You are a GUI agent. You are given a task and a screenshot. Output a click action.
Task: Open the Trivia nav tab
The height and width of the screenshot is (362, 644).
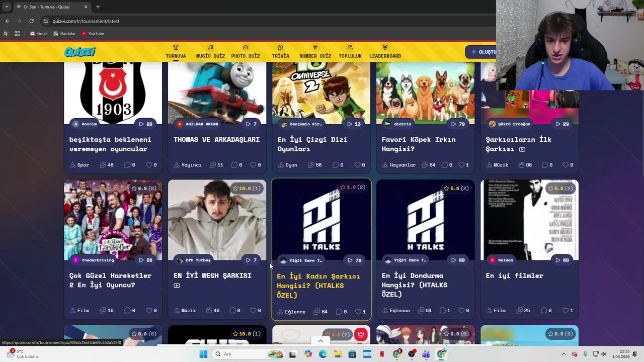[x=280, y=52]
